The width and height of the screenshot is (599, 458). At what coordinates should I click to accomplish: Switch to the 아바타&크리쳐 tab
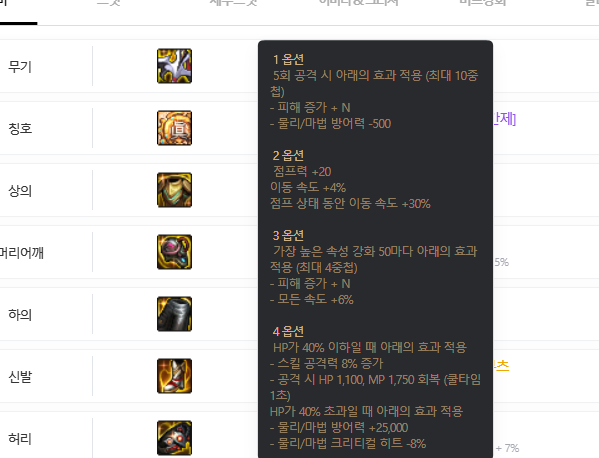pyautogui.click(x=358, y=2)
